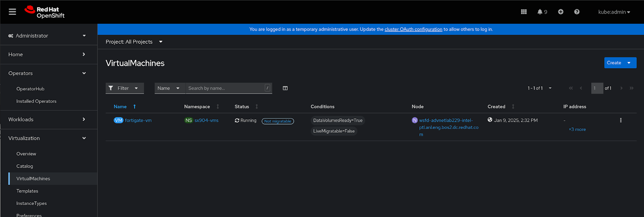Expand the Project: All Projects dropdown
This screenshot has height=217, width=644.
(134, 42)
